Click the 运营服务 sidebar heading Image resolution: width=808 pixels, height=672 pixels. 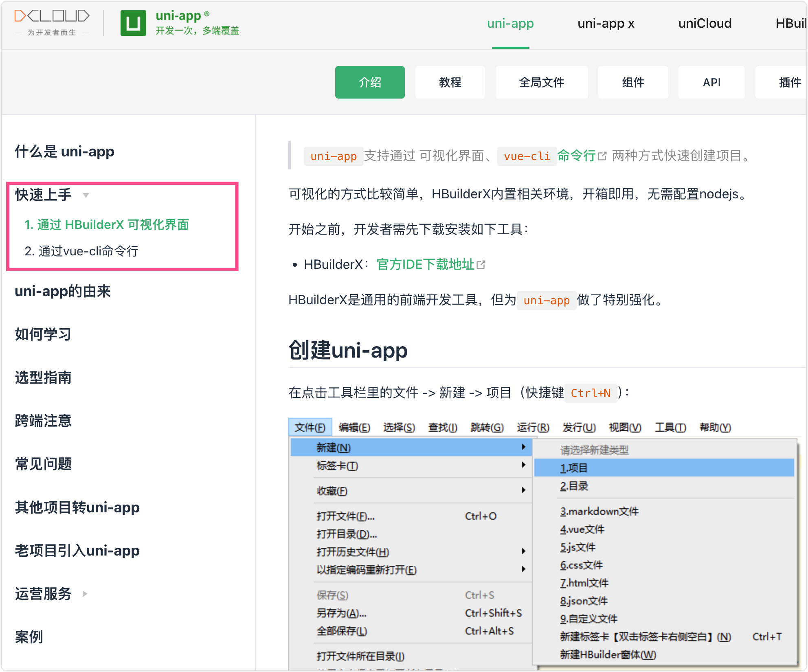(x=43, y=593)
